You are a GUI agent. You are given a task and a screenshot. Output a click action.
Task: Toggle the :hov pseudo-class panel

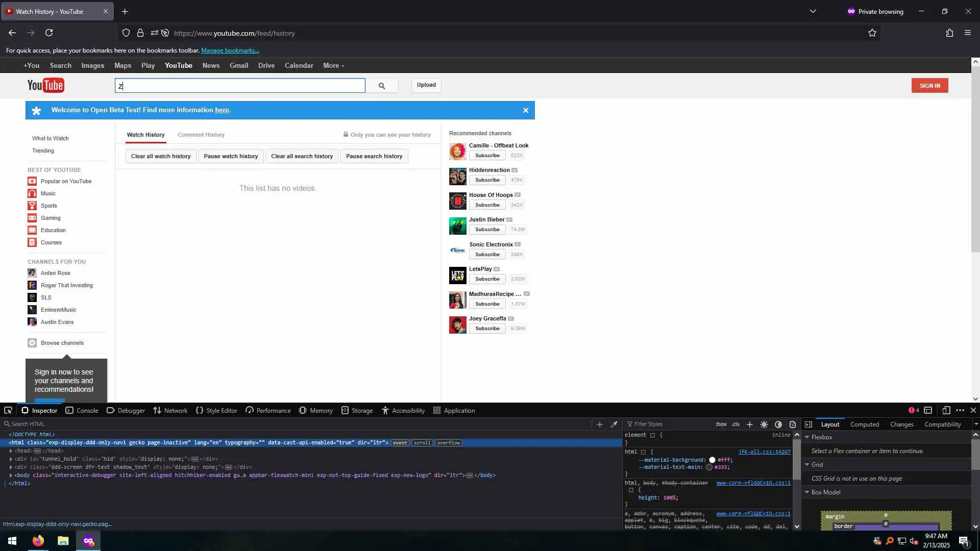[721, 424]
